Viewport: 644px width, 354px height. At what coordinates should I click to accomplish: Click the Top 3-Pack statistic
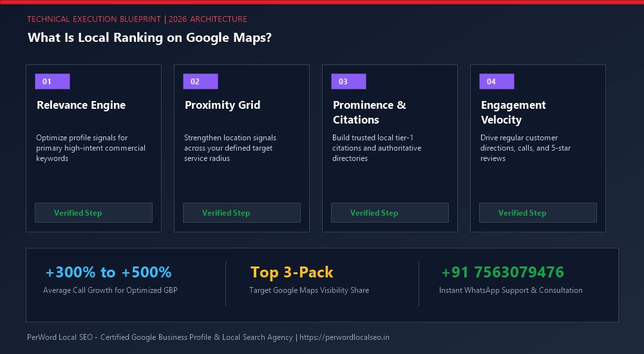(x=292, y=272)
